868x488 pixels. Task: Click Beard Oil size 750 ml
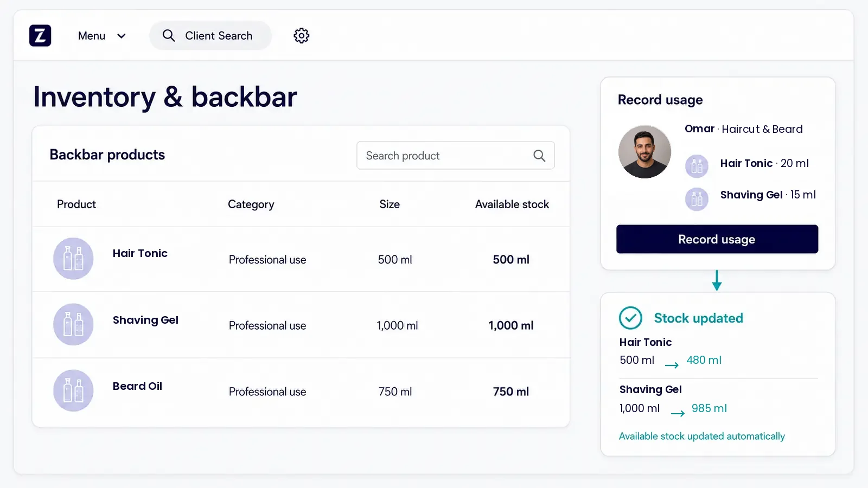(x=395, y=391)
